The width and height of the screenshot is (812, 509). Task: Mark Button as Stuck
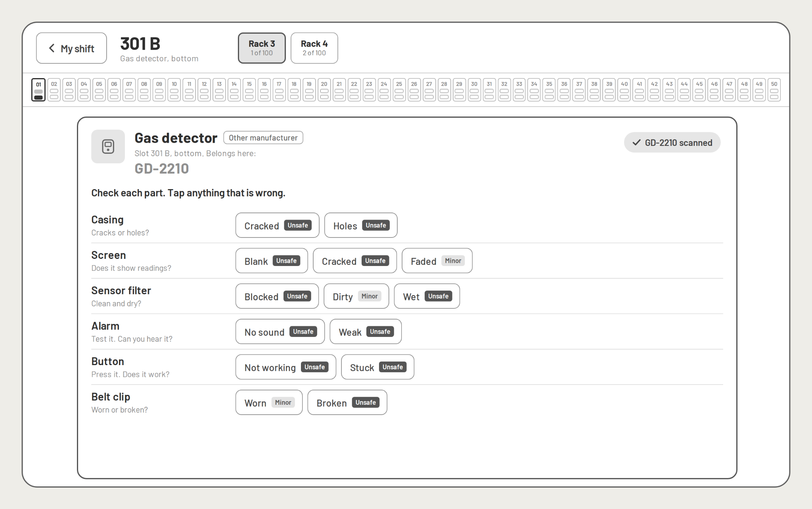pos(377,367)
